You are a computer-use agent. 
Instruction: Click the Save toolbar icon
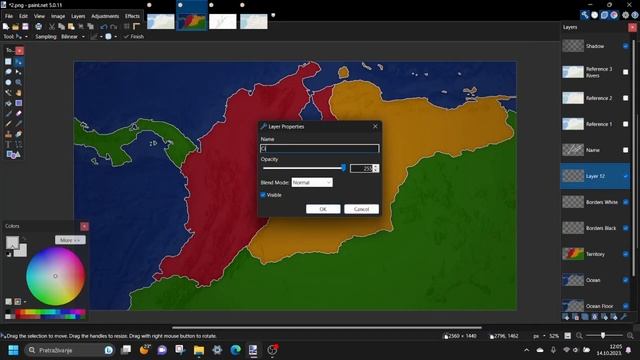[25, 27]
